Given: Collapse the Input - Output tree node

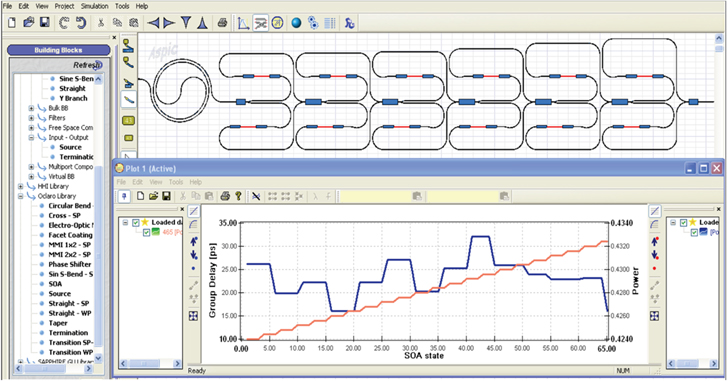Looking at the screenshot, I should pyautogui.click(x=31, y=138).
